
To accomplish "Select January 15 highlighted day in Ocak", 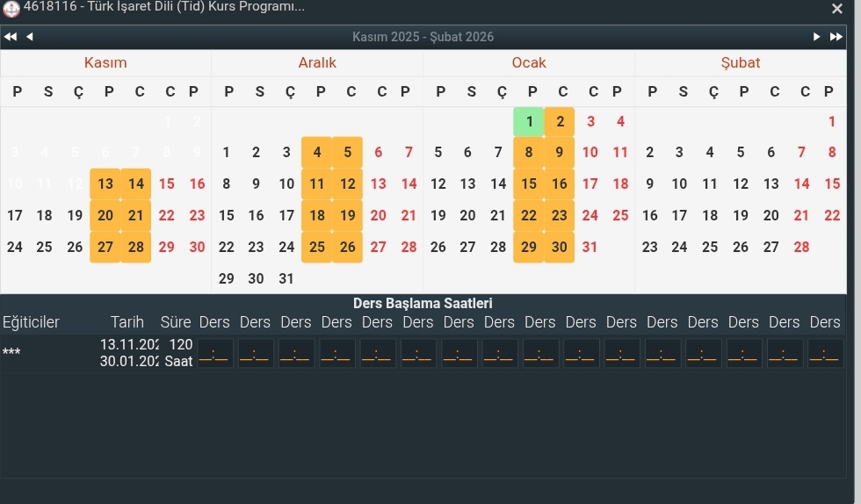I will pos(529,184).
